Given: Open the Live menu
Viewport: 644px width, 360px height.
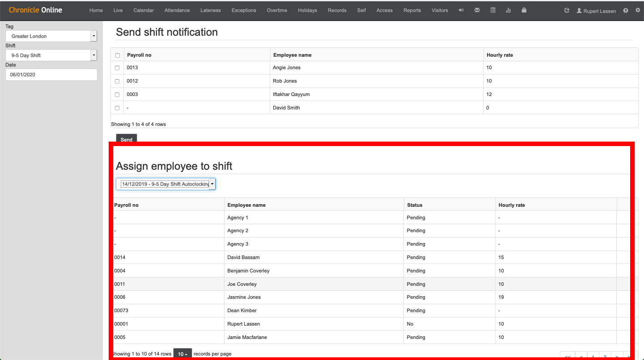Looking at the screenshot, I should tap(118, 10).
